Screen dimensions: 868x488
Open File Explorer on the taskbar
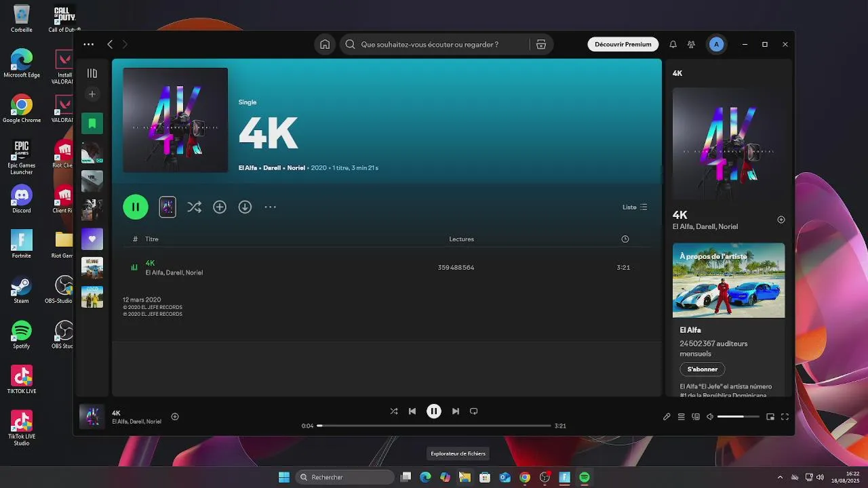coord(465,477)
